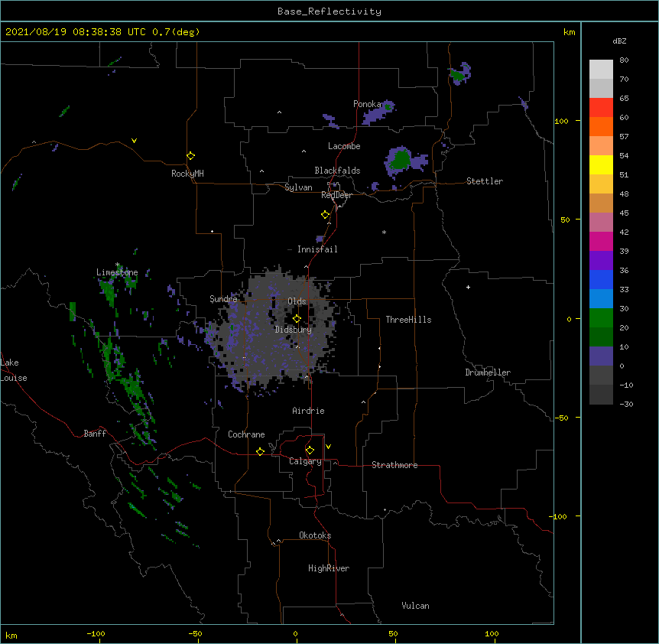Click the yellow diamond marker beside Cochrane
Screen dimensions: 659x644
pyautogui.click(x=260, y=451)
